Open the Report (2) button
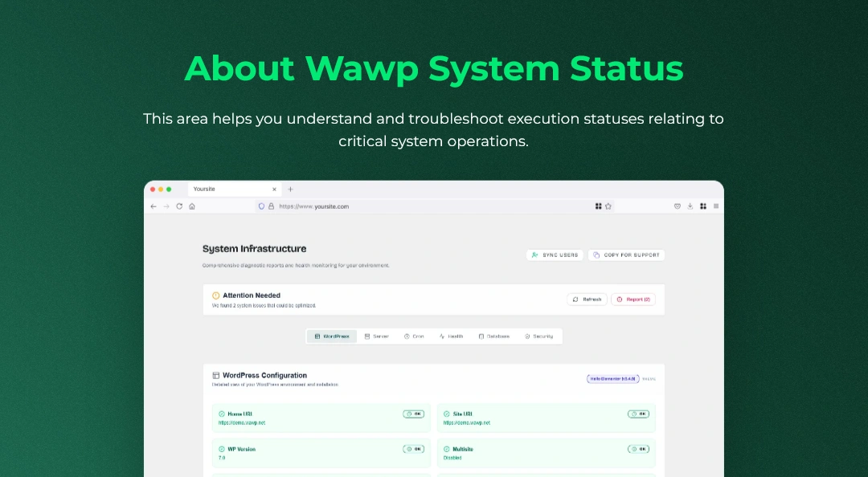 pyautogui.click(x=633, y=300)
